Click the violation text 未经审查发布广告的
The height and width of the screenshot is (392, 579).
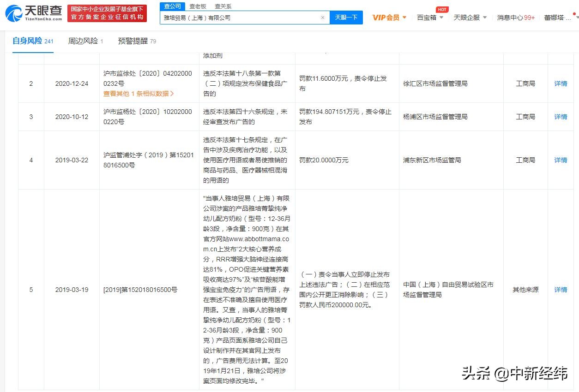click(x=246, y=117)
